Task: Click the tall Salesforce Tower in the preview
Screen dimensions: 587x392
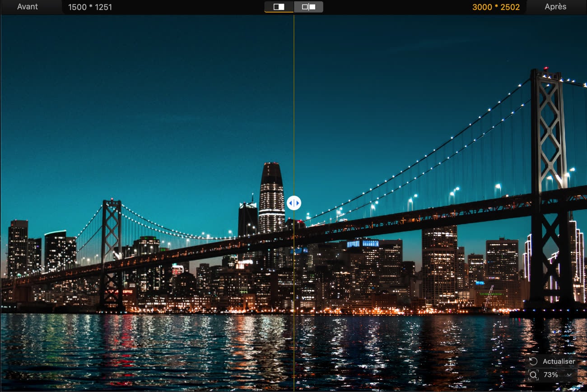Action: click(x=271, y=198)
